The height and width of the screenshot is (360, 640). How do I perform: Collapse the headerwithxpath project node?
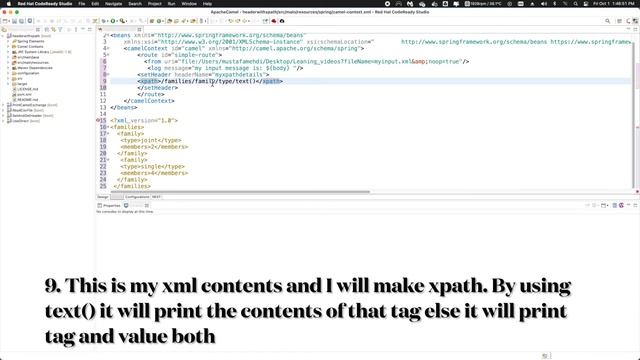click(3, 36)
